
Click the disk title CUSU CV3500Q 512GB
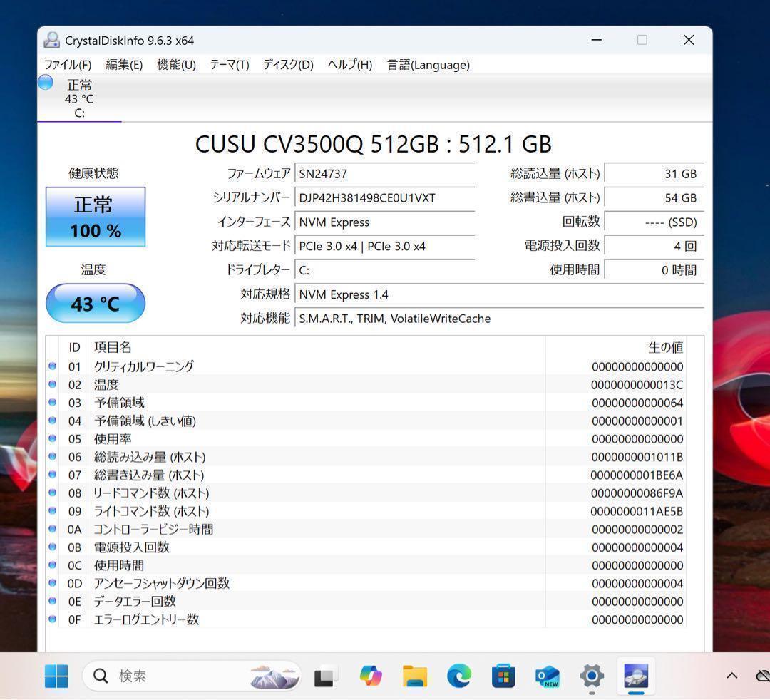[373, 144]
